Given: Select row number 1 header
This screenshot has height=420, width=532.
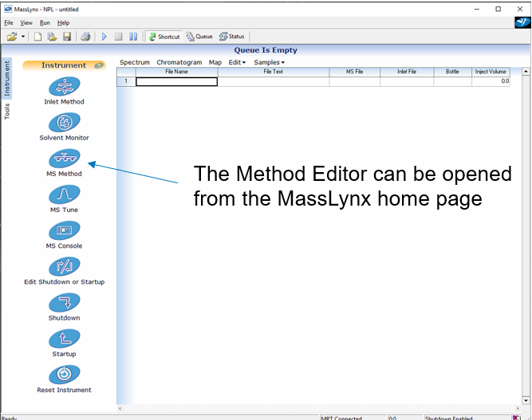Looking at the screenshot, I should tap(126, 81).
